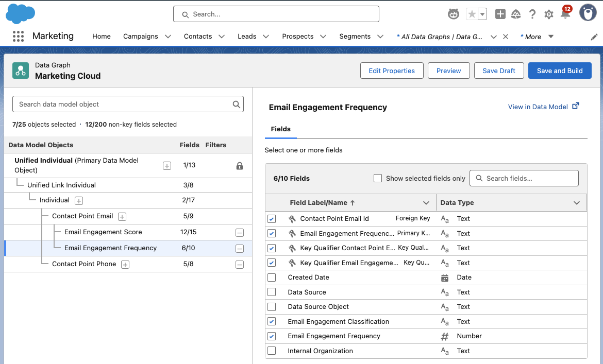This screenshot has width=603, height=364.
Task: Click the key icon on Contact Point Email Id
Action: tap(292, 219)
